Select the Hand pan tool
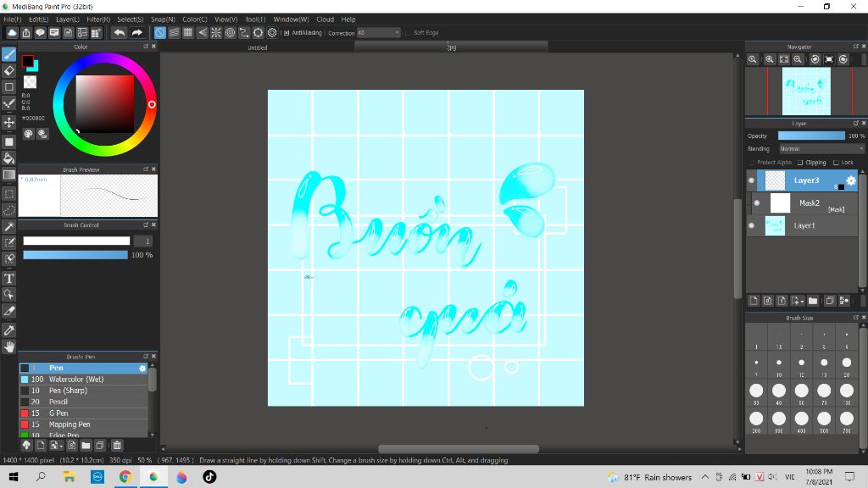The width and height of the screenshot is (868, 488). click(x=8, y=347)
